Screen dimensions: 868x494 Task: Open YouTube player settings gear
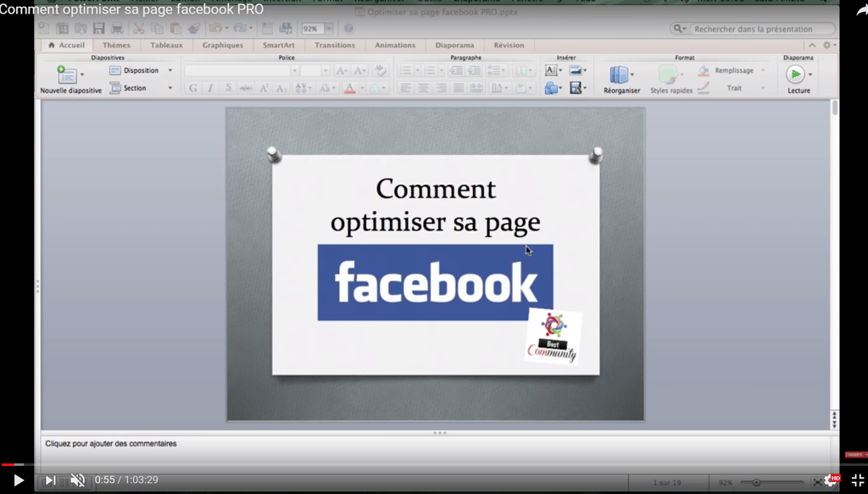(831, 480)
